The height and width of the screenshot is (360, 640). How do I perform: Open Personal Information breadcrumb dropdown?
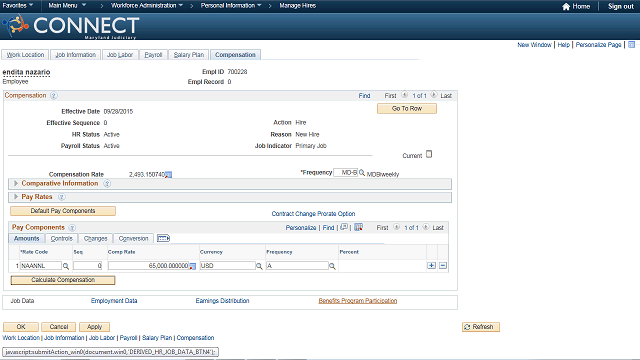tap(231, 6)
